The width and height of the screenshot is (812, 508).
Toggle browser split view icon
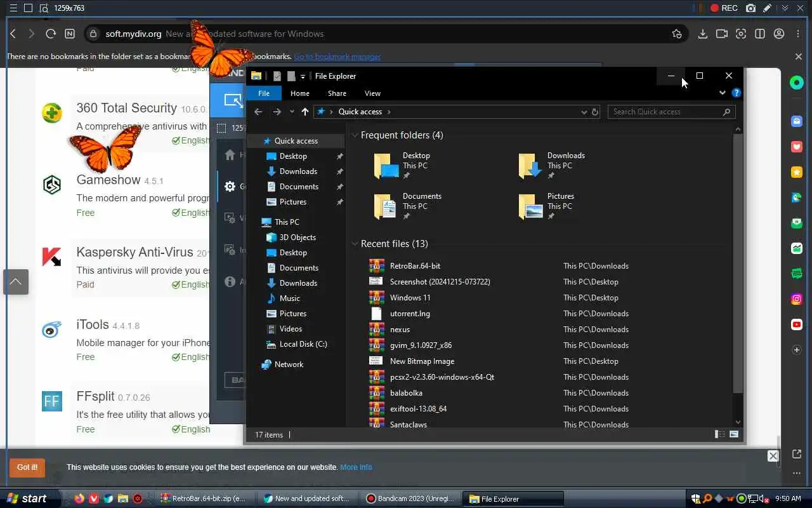pyautogui.click(x=760, y=34)
